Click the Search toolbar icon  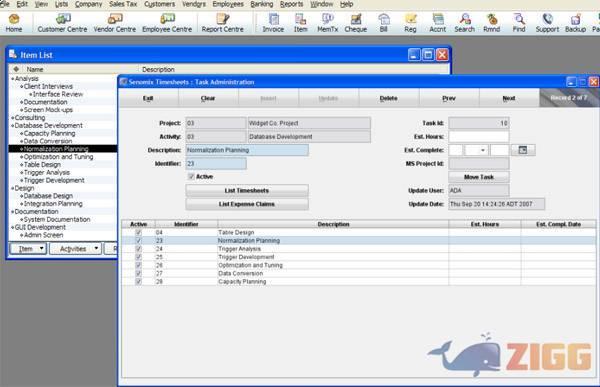(x=465, y=23)
